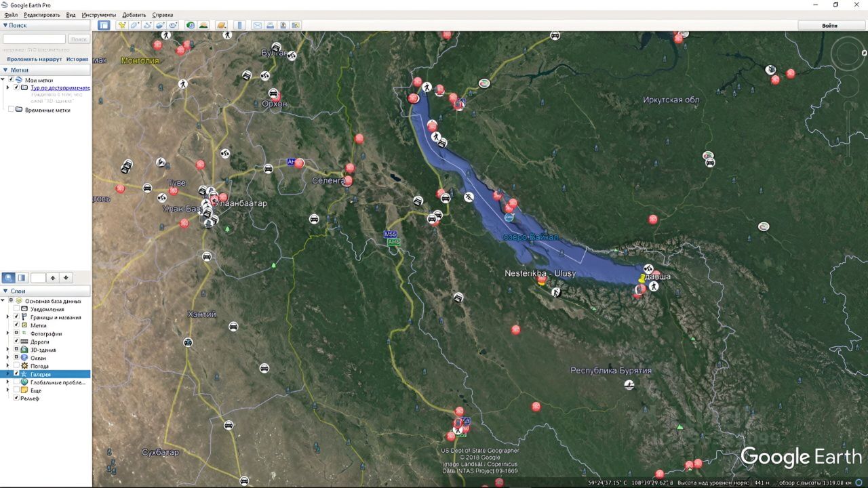
Task: Enable the Временные метки checkbox
Action: point(11,110)
